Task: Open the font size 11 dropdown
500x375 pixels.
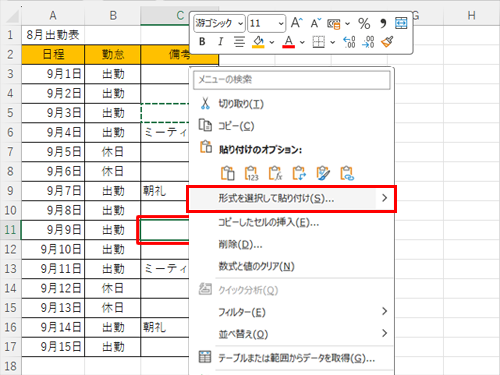Action: point(281,24)
